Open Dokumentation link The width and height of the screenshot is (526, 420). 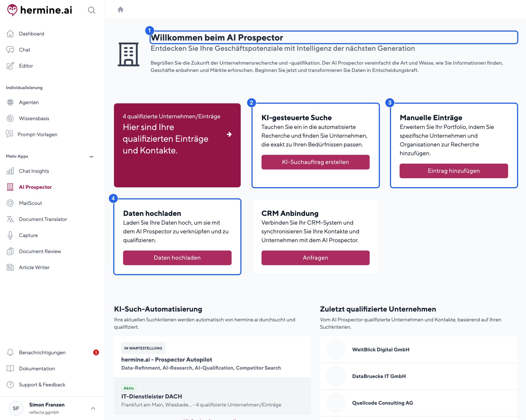[37, 368]
